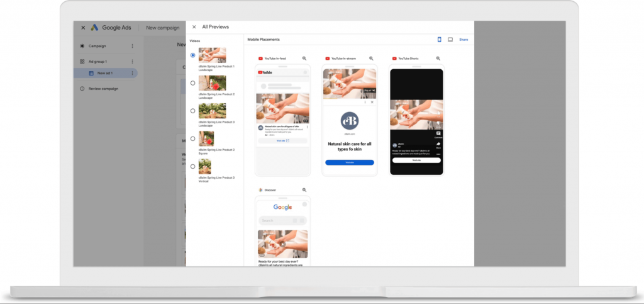Open Campaign more options menu
Image resolution: width=644 pixels, height=304 pixels.
click(x=132, y=46)
